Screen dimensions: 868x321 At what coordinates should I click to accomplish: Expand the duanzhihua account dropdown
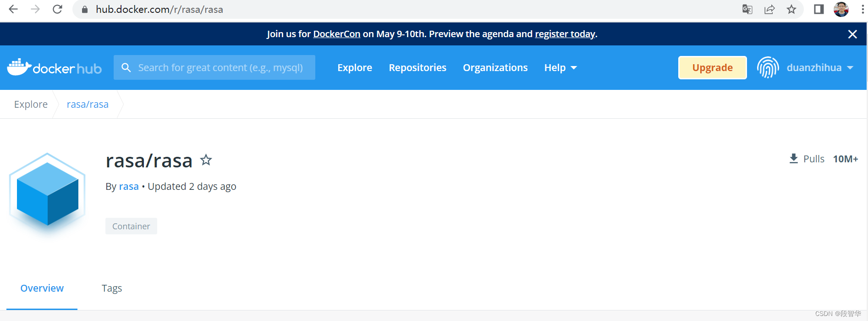coord(820,68)
